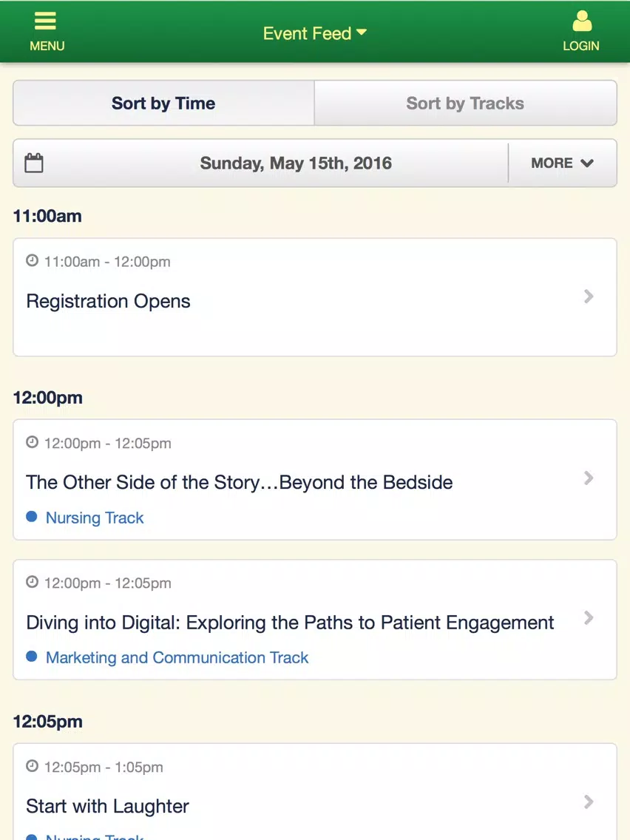Image resolution: width=630 pixels, height=840 pixels.
Task: Open the Registration Opens event
Action: [315, 297]
